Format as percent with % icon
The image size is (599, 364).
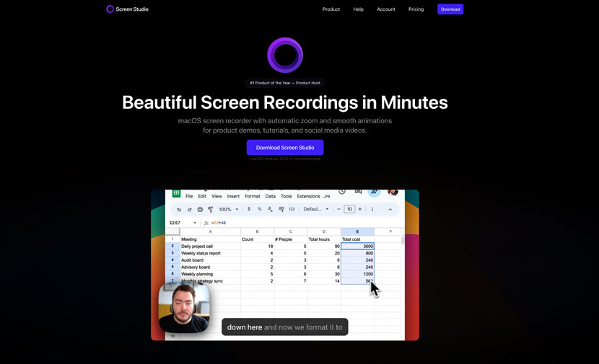click(259, 209)
